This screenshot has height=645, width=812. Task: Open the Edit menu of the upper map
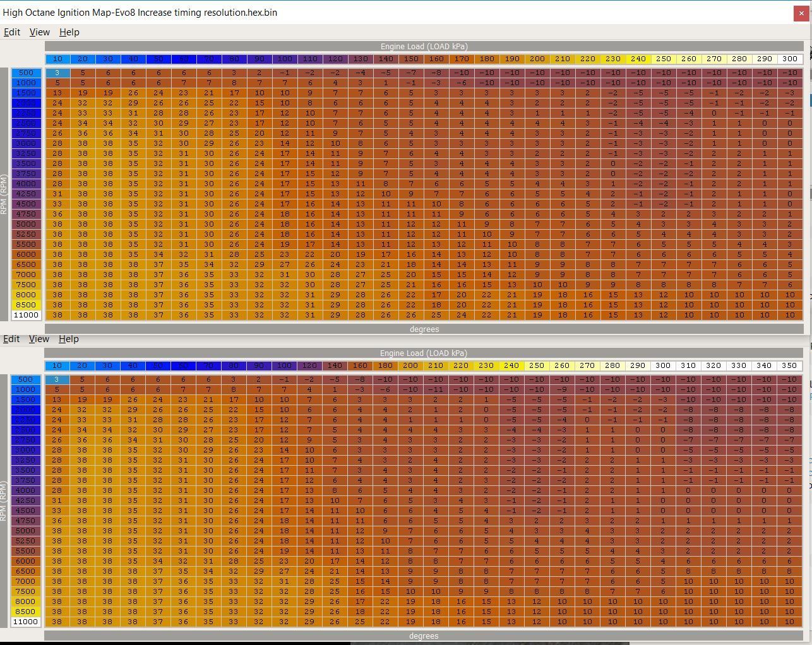pos(12,32)
